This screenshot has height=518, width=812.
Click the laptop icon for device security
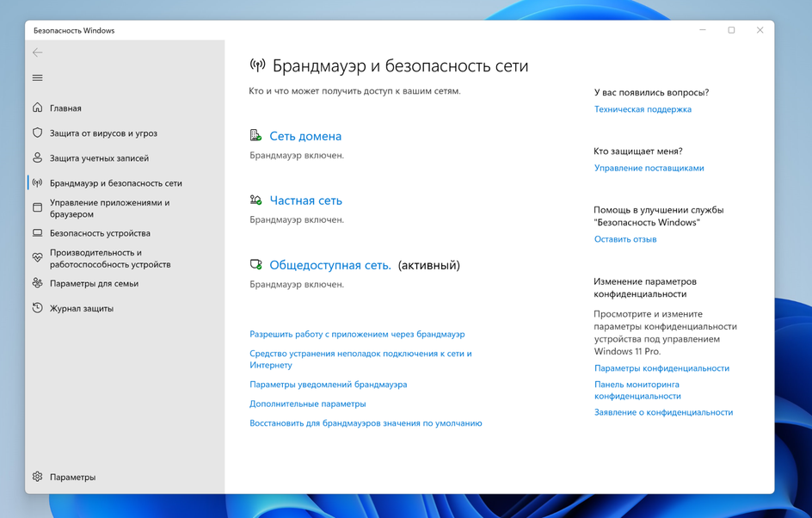37,233
